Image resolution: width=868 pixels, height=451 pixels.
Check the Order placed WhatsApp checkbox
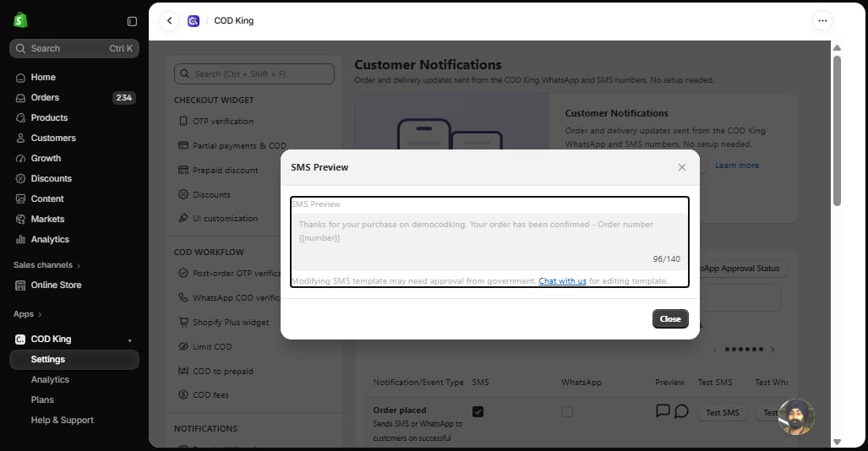567,411
